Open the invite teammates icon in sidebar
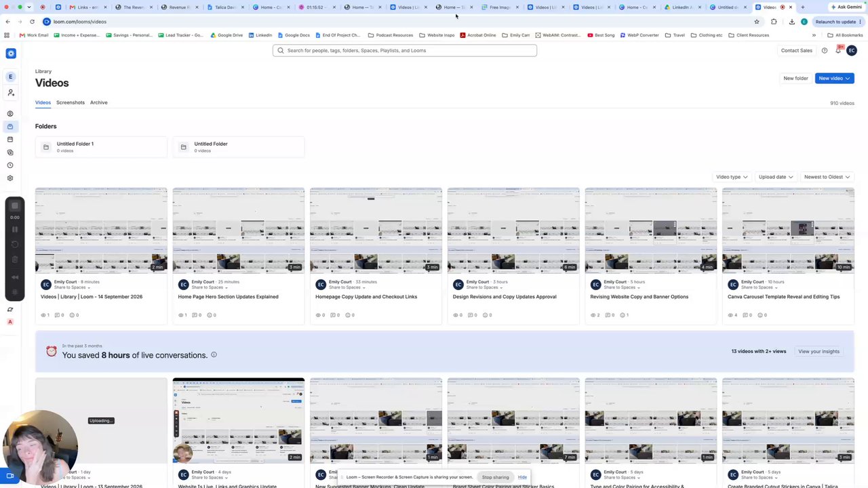 pyautogui.click(x=10, y=92)
